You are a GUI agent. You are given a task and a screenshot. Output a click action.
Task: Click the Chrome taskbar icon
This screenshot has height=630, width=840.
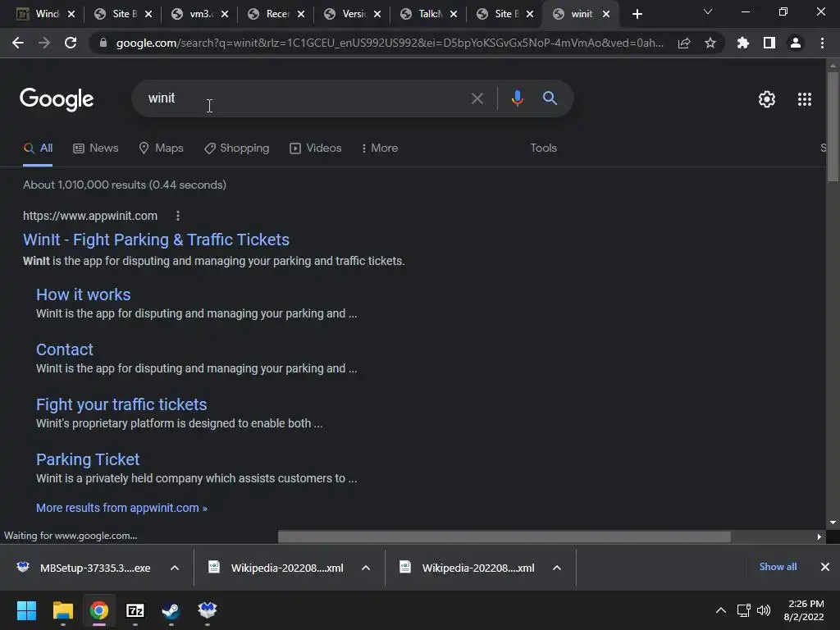click(99, 610)
